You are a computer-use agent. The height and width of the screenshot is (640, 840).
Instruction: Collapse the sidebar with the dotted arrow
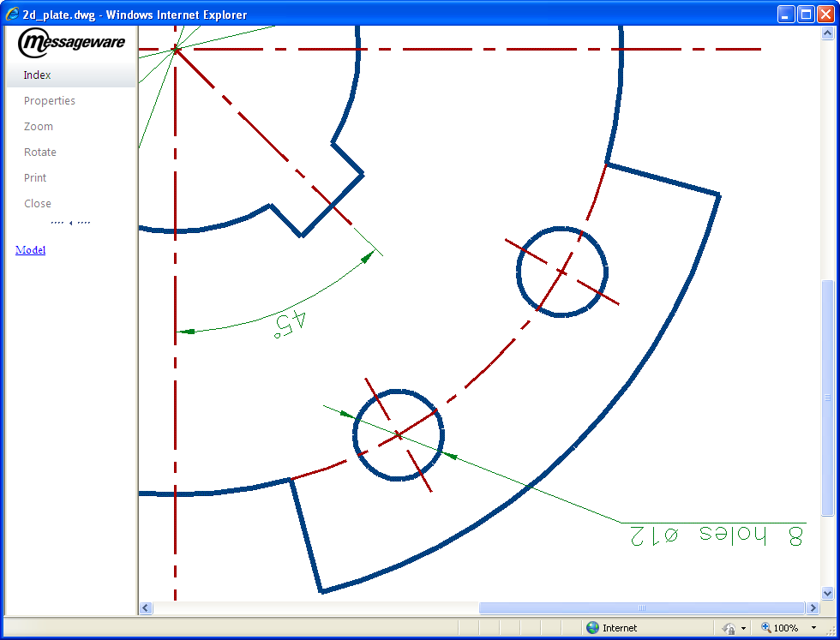(70, 223)
